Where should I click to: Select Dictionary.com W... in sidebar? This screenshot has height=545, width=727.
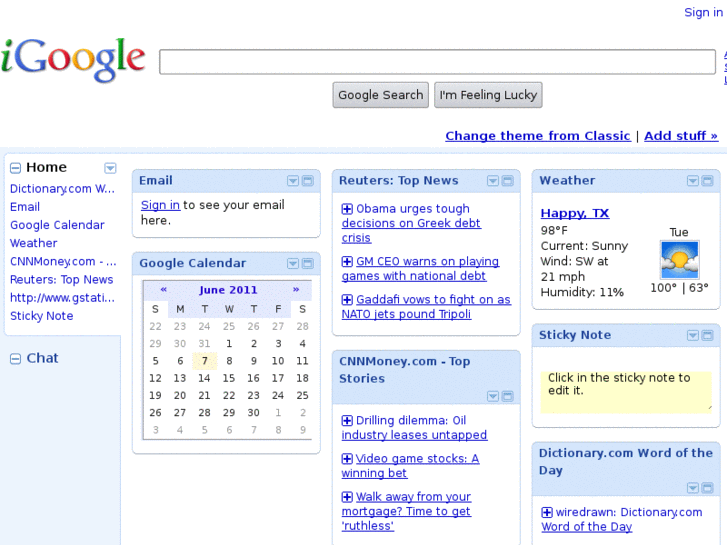tap(62, 189)
